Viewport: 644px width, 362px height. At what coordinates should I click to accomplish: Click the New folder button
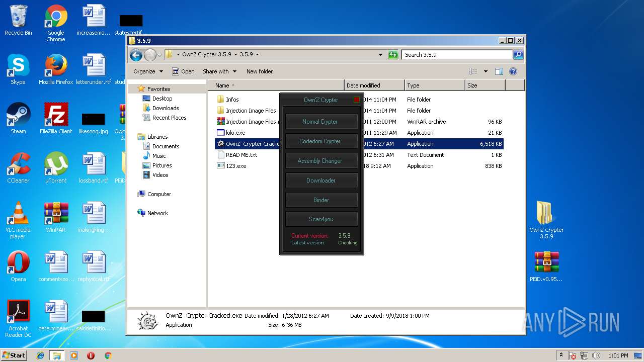pyautogui.click(x=260, y=71)
